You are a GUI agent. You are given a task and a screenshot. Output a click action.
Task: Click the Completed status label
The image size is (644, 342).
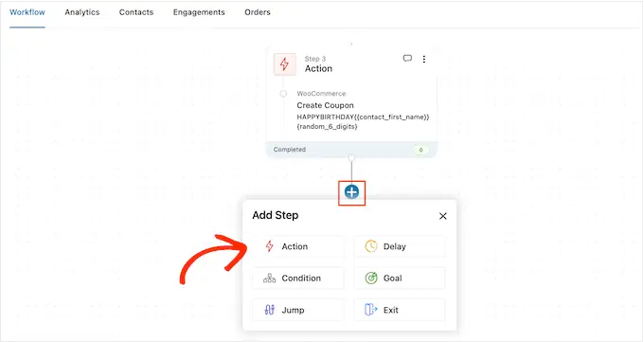[x=290, y=150]
